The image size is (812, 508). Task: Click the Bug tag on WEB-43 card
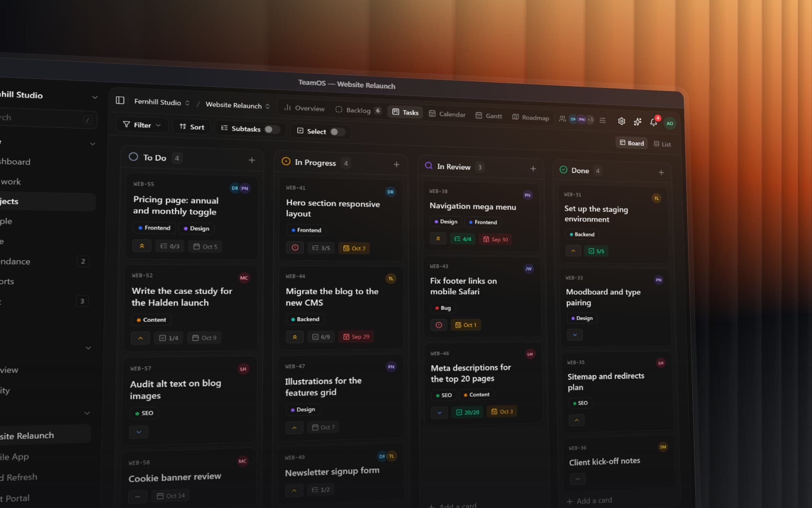point(443,308)
